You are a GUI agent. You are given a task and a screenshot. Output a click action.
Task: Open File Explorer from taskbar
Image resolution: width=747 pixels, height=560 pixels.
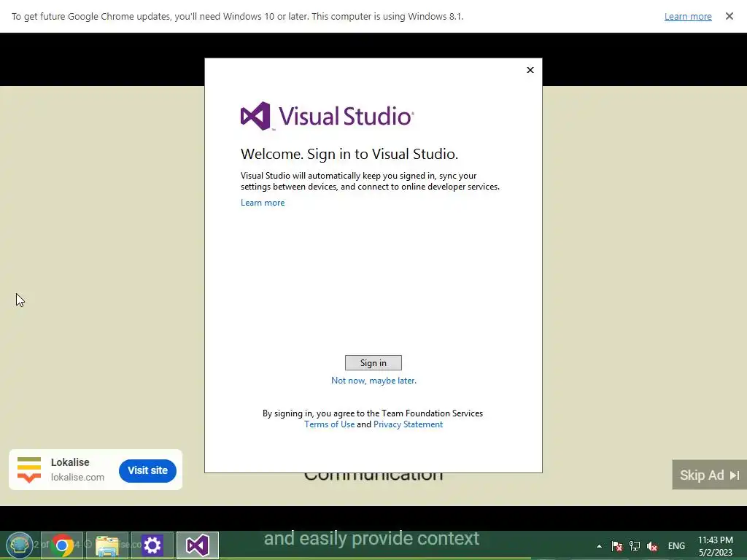point(107,545)
